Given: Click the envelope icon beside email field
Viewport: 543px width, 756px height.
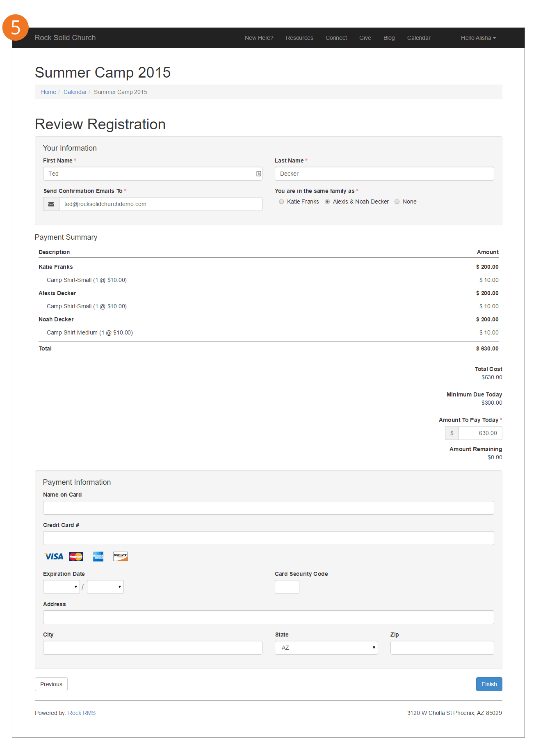Looking at the screenshot, I should 51,204.
